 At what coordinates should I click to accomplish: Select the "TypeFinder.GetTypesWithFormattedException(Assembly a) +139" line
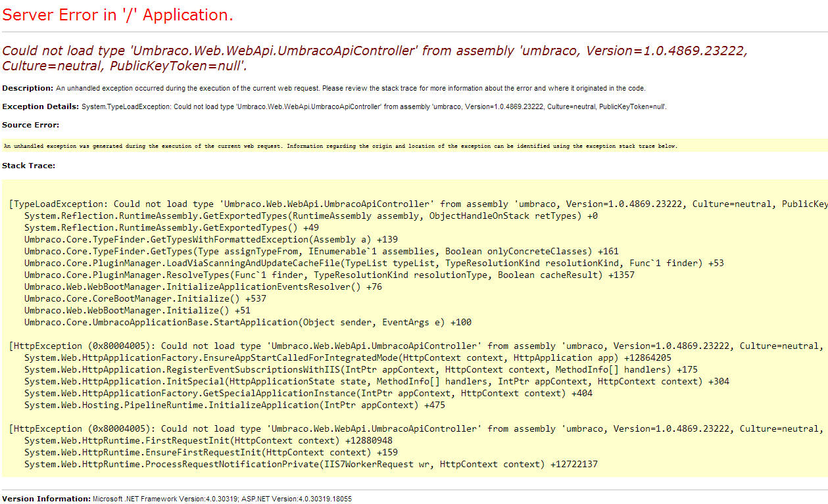211,239
